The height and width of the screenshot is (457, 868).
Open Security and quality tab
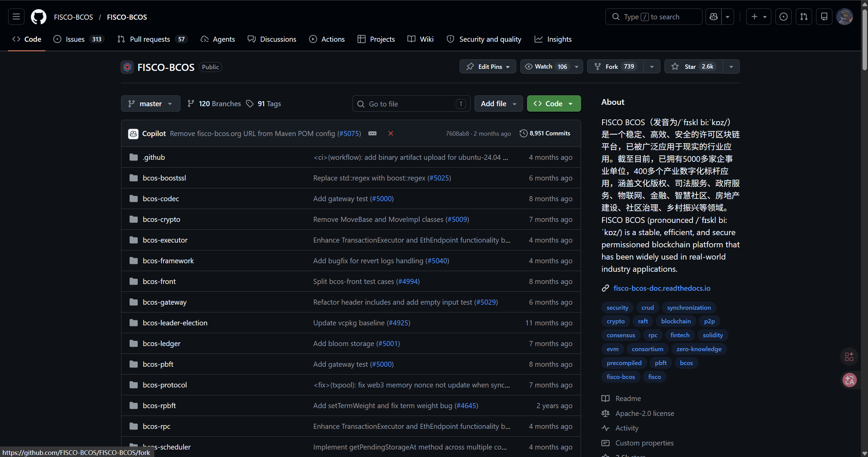pyautogui.click(x=484, y=39)
